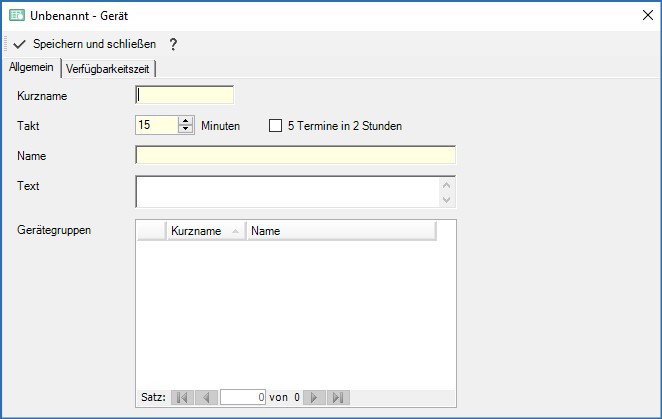The width and height of the screenshot is (662, 419).
Task: Click into the long Name input field
Action: coord(295,156)
